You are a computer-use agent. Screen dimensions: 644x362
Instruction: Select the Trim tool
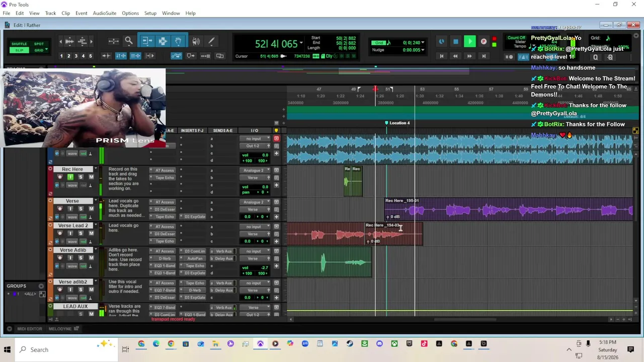[x=146, y=41]
